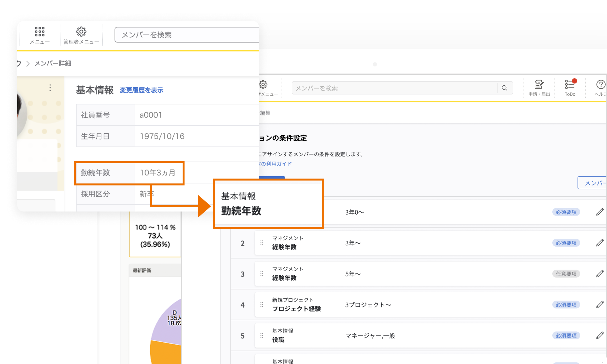Click the メンバー button at right edge
607x364 pixels.
(592, 183)
